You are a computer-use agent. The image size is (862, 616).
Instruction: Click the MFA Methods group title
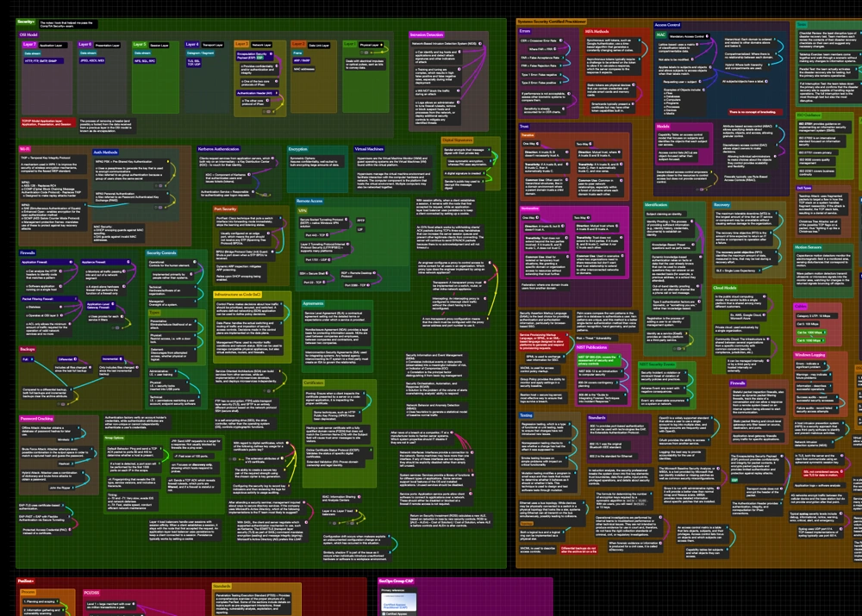point(596,31)
